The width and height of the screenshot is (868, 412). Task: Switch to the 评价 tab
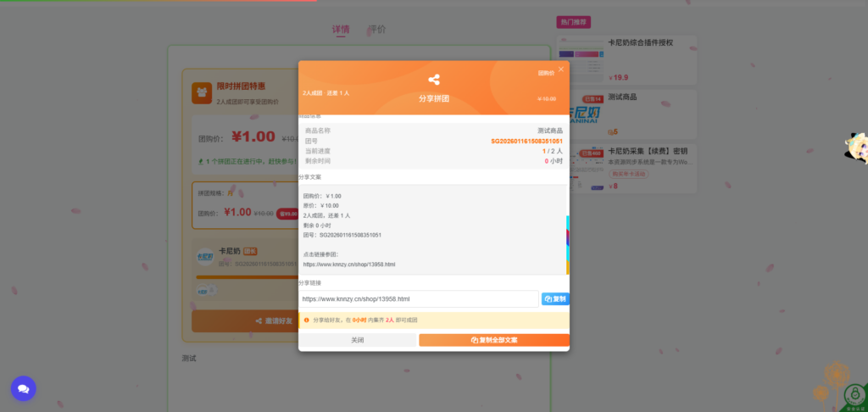377,30
